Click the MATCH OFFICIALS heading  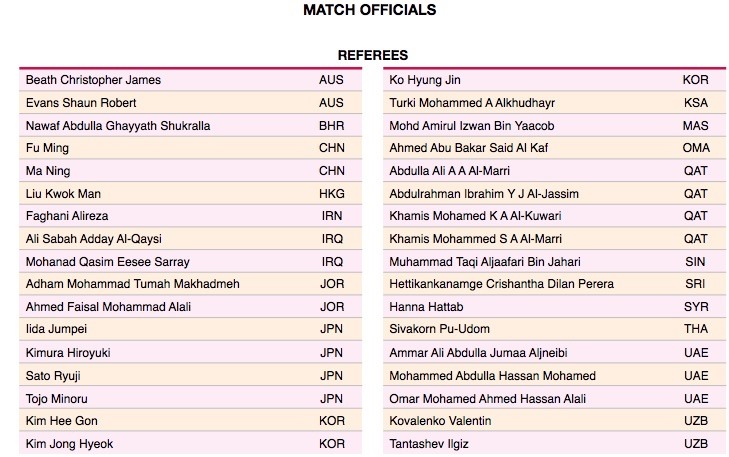tap(370, 10)
